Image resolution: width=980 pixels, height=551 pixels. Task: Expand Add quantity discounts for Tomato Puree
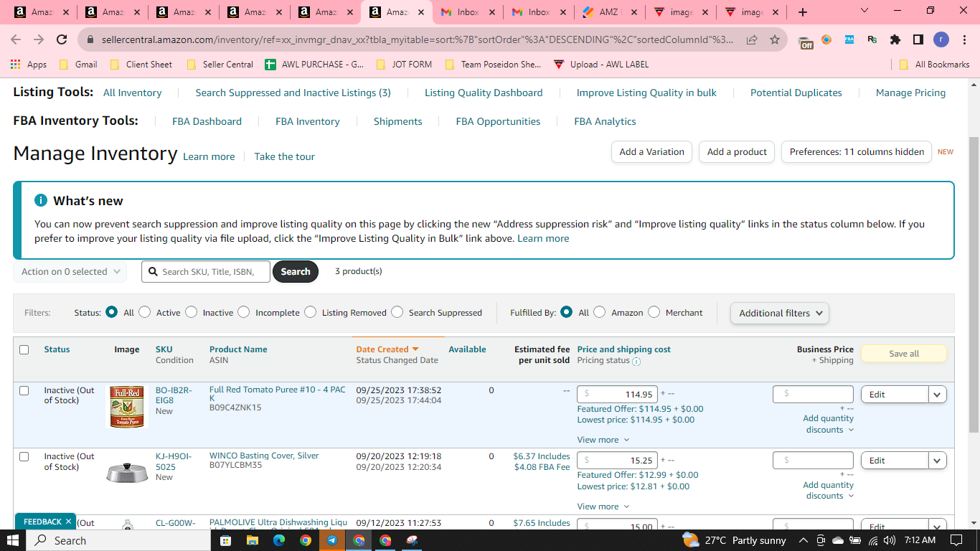[x=829, y=424]
